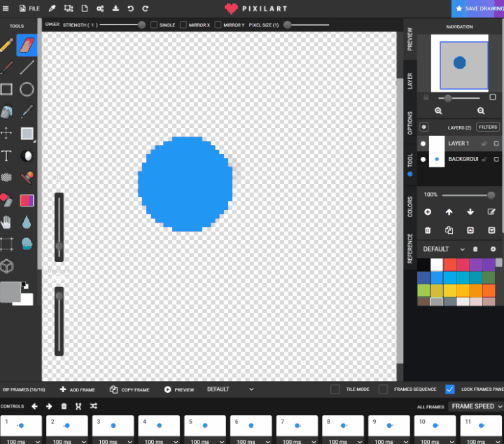Screen dimensions: 504x444
Task: Open the Default palette dropdown
Action: (444, 249)
